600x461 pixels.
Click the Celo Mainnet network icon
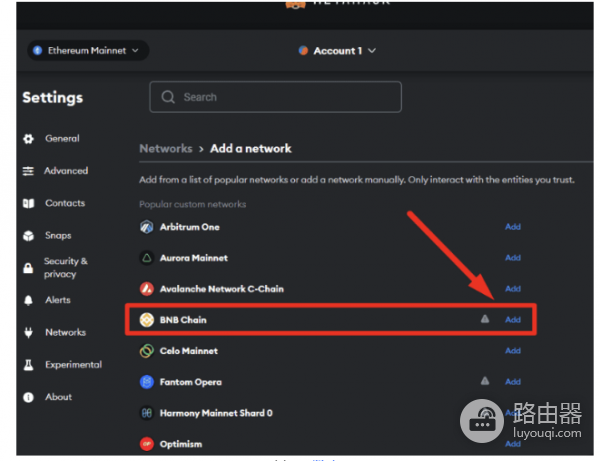147,351
